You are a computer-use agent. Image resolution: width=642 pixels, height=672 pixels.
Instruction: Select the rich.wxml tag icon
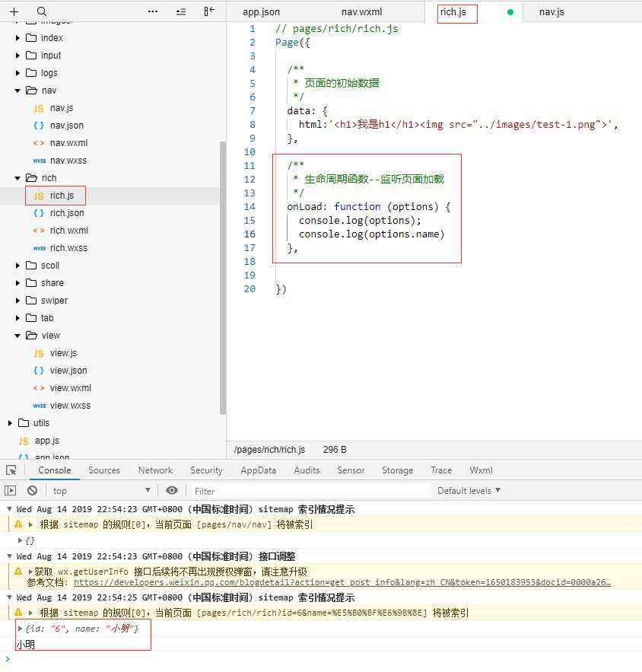coord(39,231)
